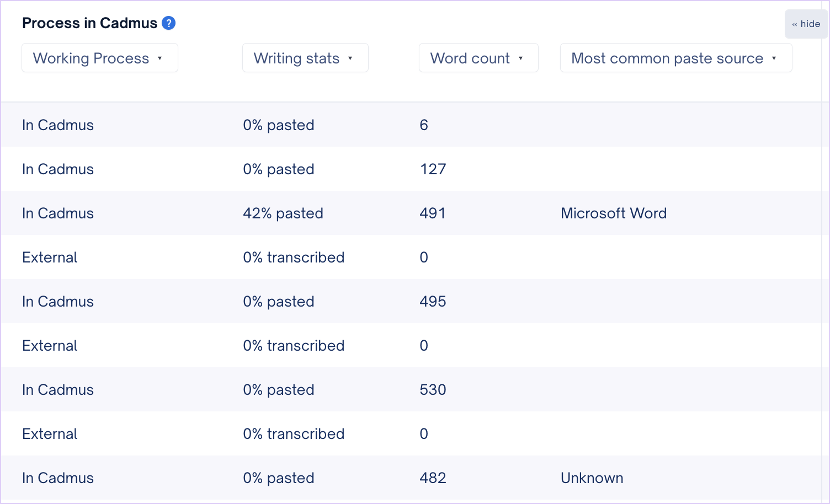Click the help icon beside Process in Cadmus
The image size is (830, 504).
coord(168,23)
